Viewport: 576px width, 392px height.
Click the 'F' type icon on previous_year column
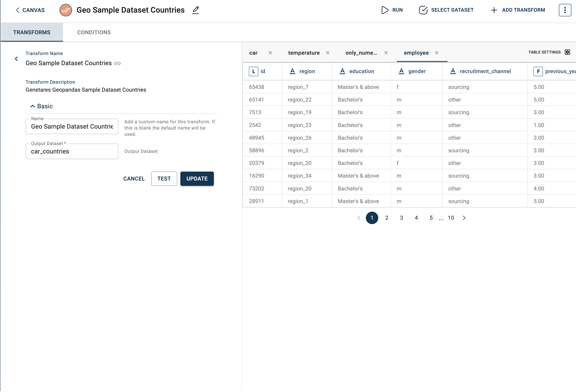click(x=538, y=71)
